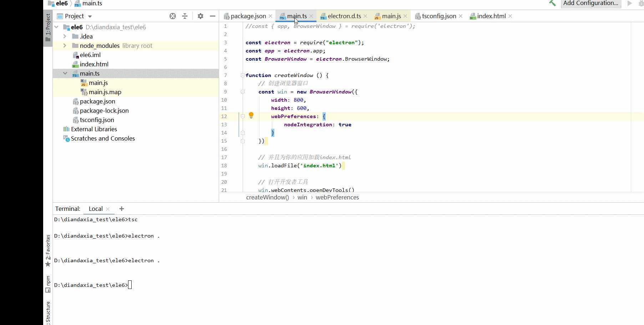This screenshot has width=644, height=325.
Task: Click the Add Configuration... button
Action: (591, 3)
